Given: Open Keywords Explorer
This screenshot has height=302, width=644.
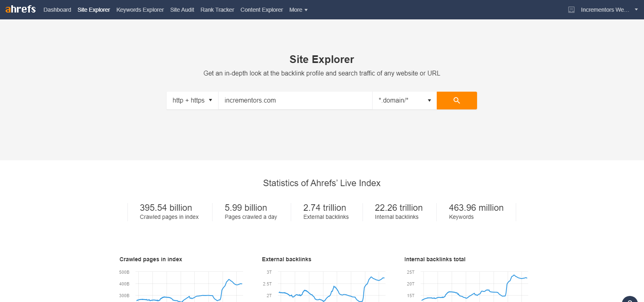Looking at the screenshot, I should point(140,10).
